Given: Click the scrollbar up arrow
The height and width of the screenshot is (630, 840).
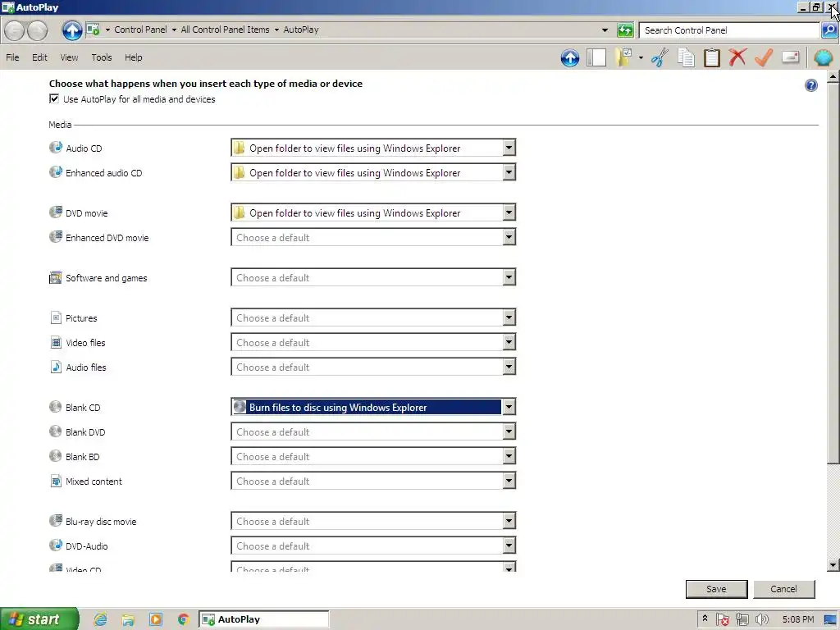Looking at the screenshot, I should tap(833, 76).
